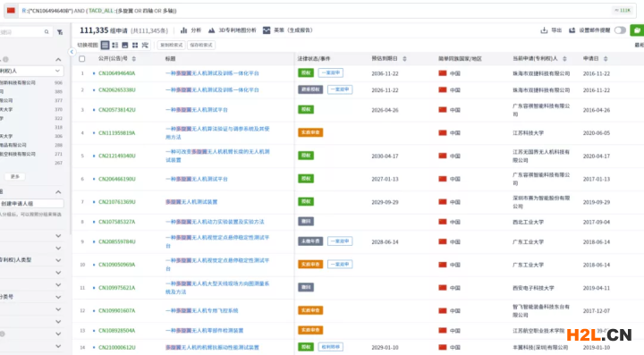Open title of patent CN107585327A
Viewport: 644px width, 355px height.
point(215,222)
